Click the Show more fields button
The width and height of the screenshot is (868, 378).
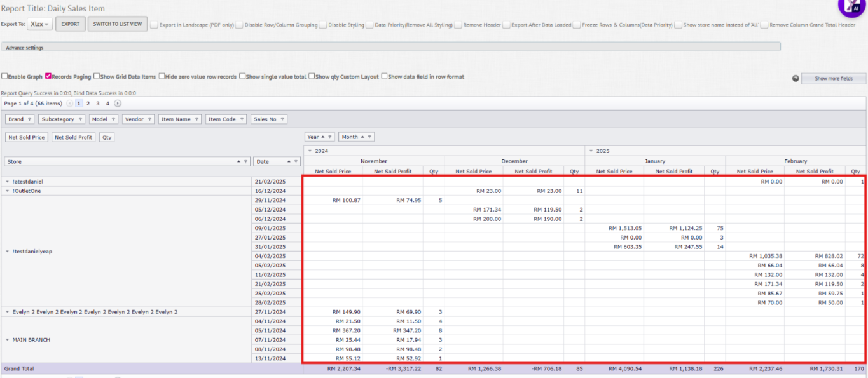point(833,79)
